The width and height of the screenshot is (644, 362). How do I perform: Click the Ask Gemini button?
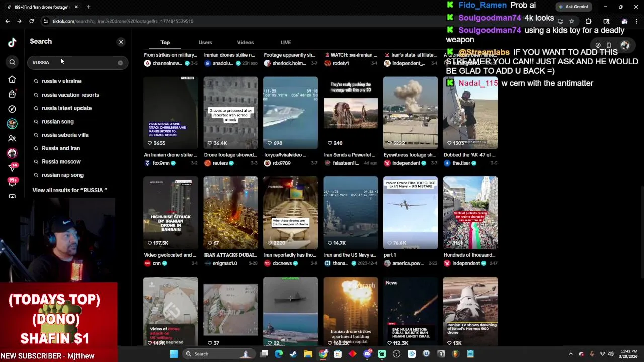(573, 7)
